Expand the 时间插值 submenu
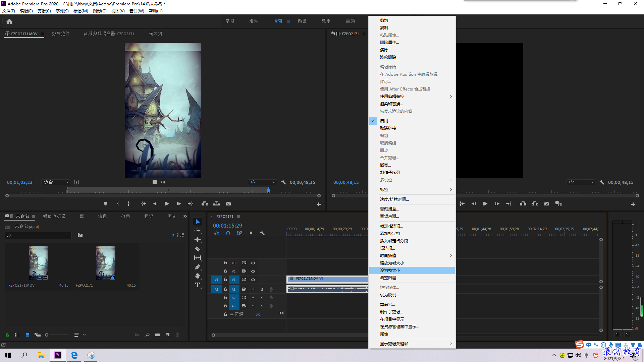The width and height of the screenshot is (644, 362). (x=412, y=256)
